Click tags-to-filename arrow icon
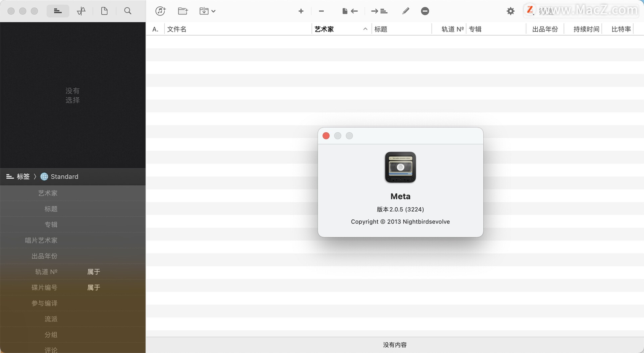644x353 pixels. 350,11
